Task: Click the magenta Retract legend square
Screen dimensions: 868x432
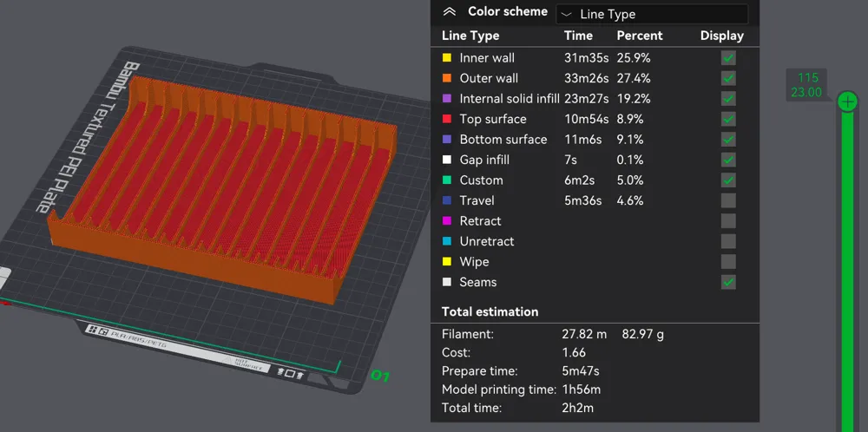Action: pyautogui.click(x=447, y=221)
